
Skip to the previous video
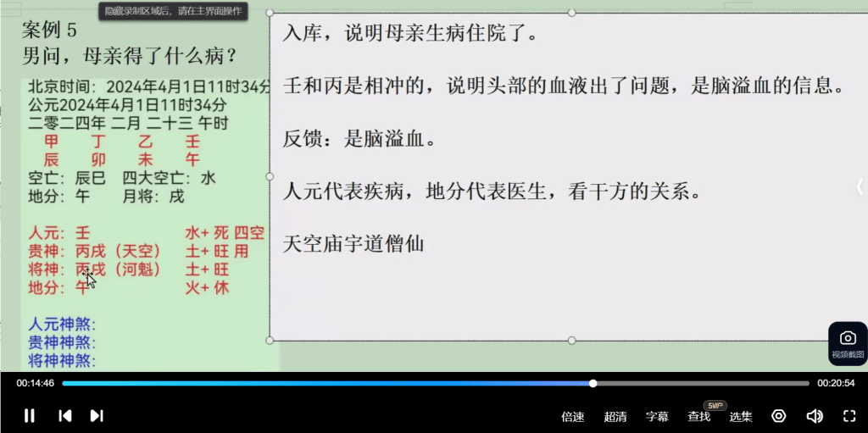click(x=64, y=415)
